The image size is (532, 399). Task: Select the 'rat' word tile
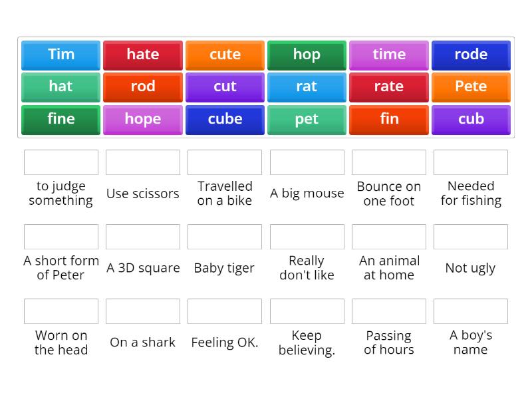coord(307,86)
